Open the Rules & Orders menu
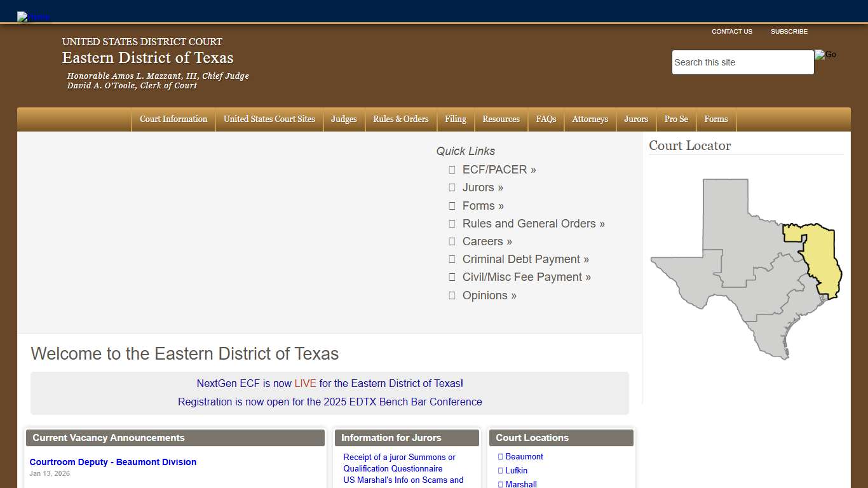This screenshot has width=868, height=488. [x=400, y=119]
